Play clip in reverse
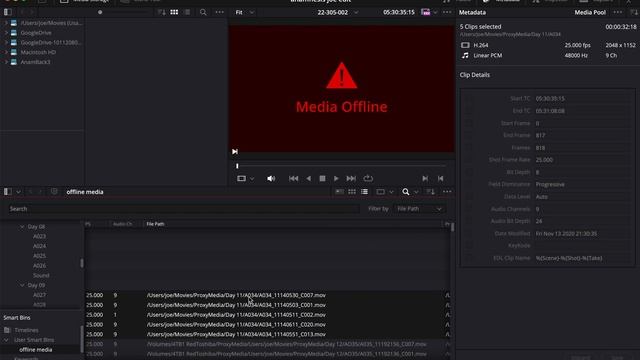 [x=309, y=178]
